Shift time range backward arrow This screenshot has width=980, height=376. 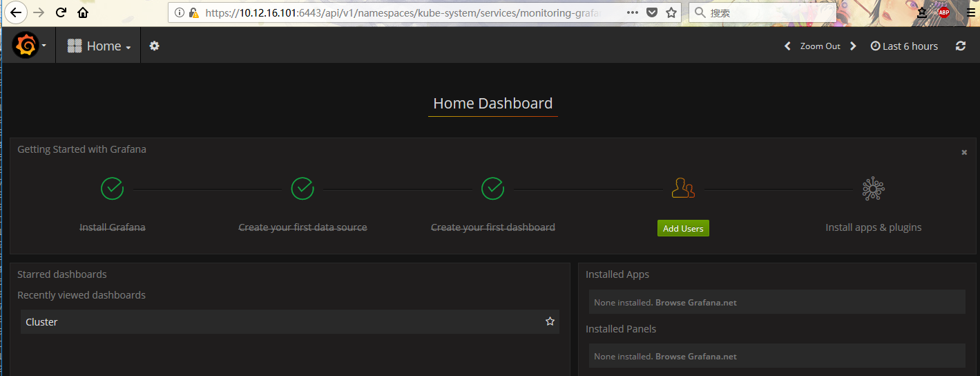click(x=787, y=46)
